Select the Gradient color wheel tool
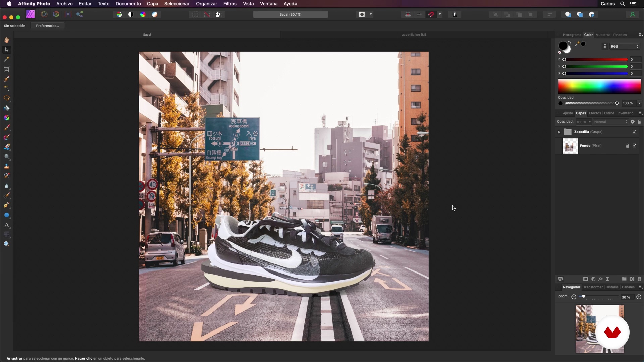The image size is (644, 362). pos(7,118)
